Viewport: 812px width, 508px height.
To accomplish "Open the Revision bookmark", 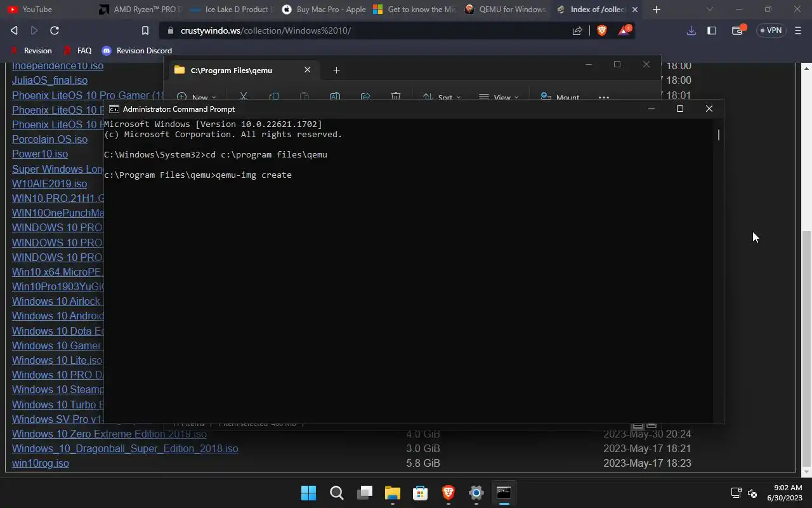I will [x=32, y=50].
